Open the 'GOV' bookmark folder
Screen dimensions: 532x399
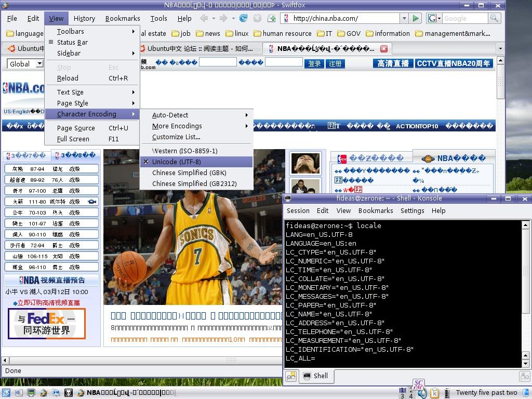(349, 34)
